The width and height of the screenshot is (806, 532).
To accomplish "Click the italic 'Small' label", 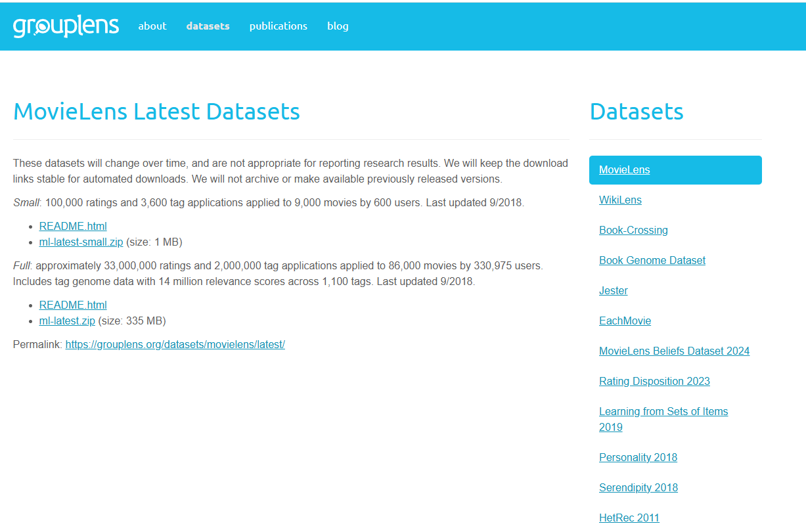I will [x=26, y=202].
